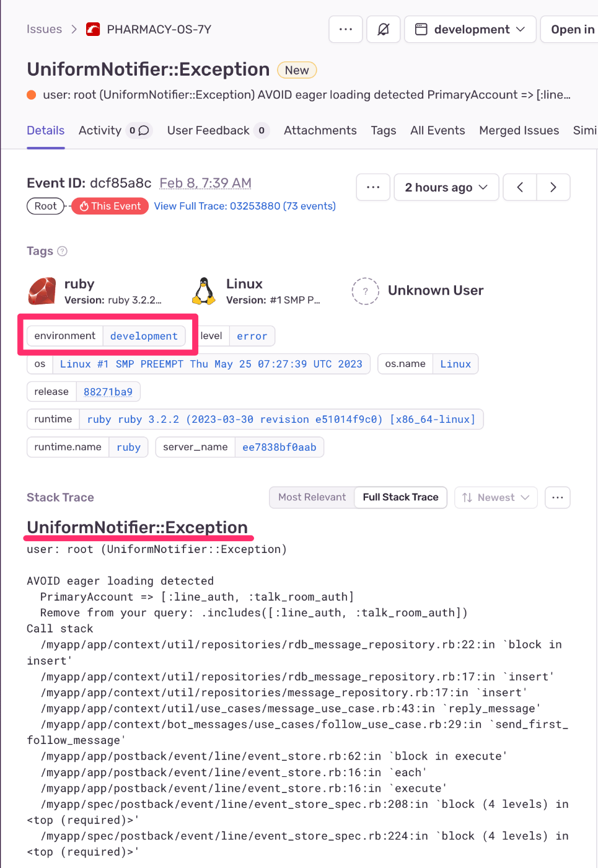Click the environment tag value development
The image size is (598, 868).
(144, 336)
